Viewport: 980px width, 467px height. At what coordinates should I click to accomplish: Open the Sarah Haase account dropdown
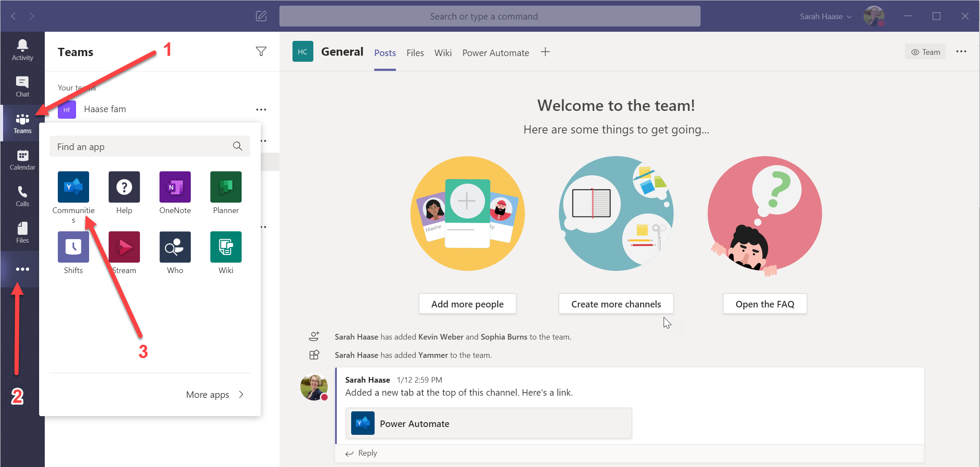(x=825, y=16)
